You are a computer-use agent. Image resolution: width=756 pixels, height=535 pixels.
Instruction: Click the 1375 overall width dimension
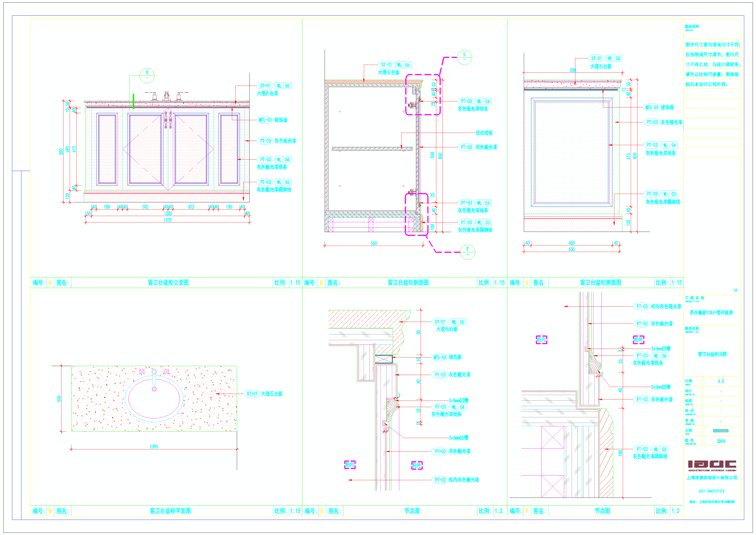click(167, 220)
